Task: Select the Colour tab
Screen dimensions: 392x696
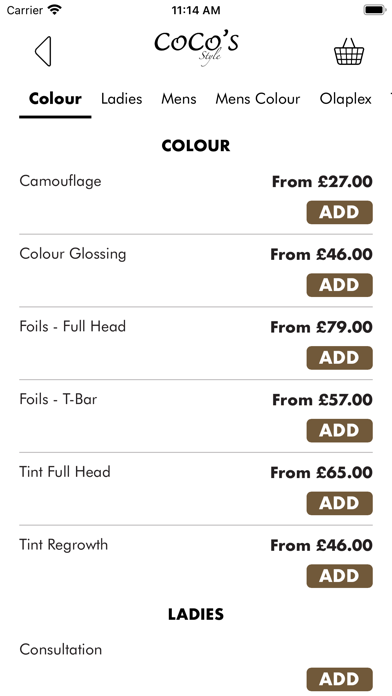Action: tap(55, 99)
